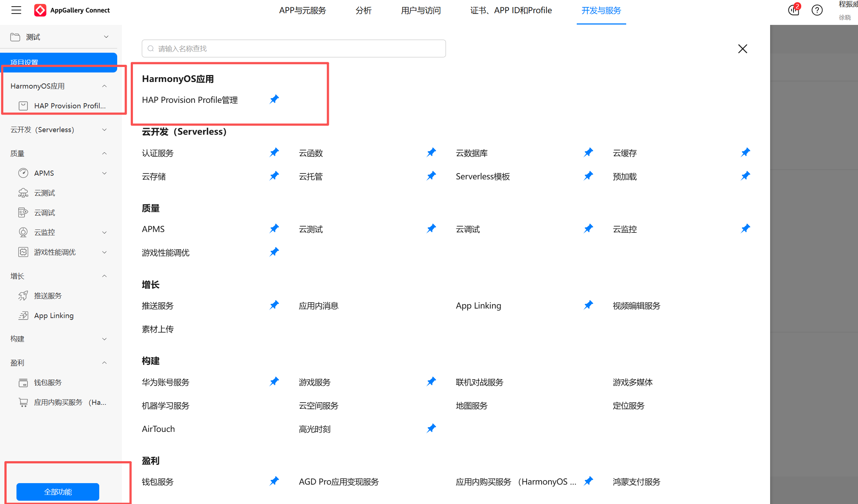The height and width of the screenshot is (504, 858).
Task: Collapse the 质量 sidebar section
Action: [104, 153]
